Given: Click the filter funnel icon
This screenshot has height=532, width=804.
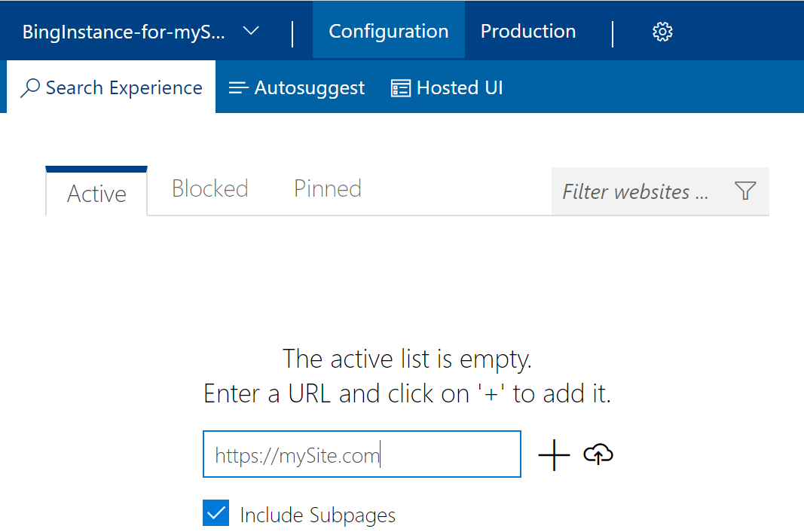Looking at the screenshot, I should tap(745, 191).
